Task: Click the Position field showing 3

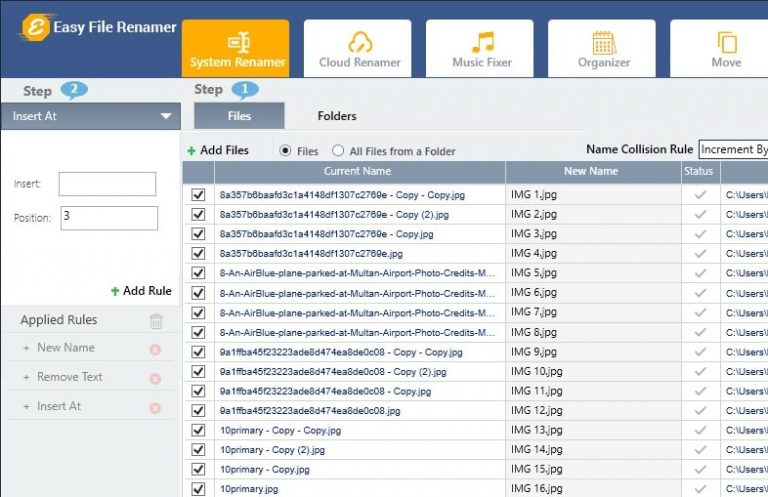Action: pos(109,218)
